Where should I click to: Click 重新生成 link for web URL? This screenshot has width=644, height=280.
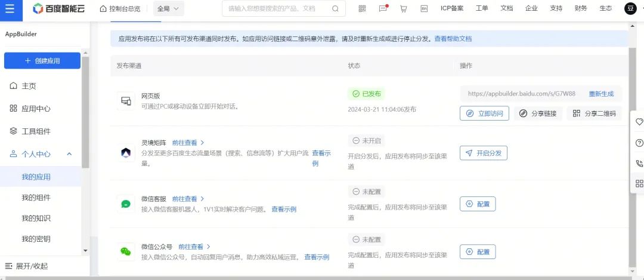click(601, 93)
